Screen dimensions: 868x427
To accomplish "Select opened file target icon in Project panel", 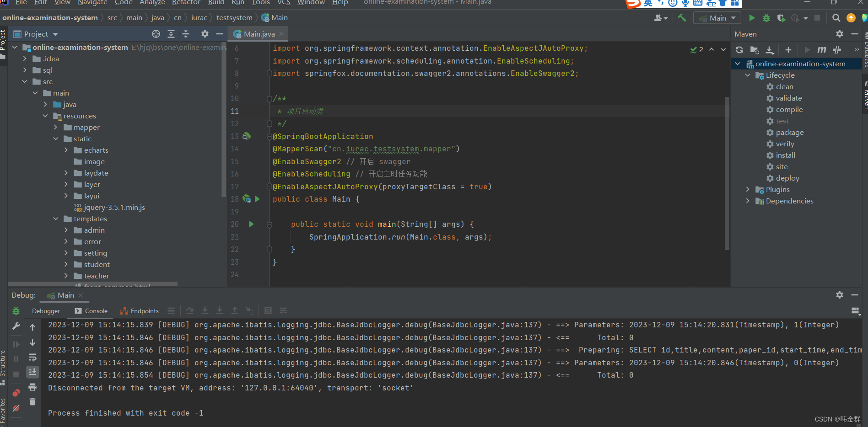I will pyautogui.click(x=156, y=34).
